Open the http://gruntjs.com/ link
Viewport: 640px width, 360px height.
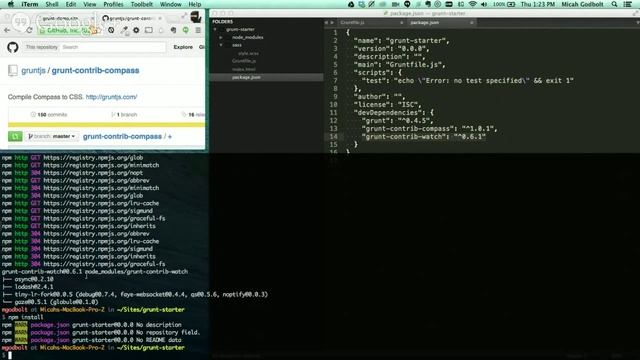tap(111, 97)
